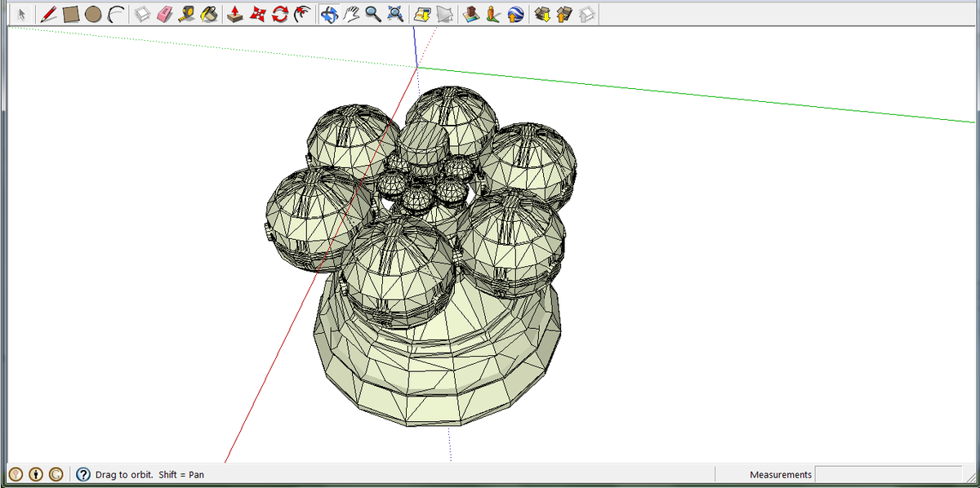Screen dimensions: 980x488
Task: Click the 'Drag to orbit. Shift = Pan' hint
Action: (149, 475)
